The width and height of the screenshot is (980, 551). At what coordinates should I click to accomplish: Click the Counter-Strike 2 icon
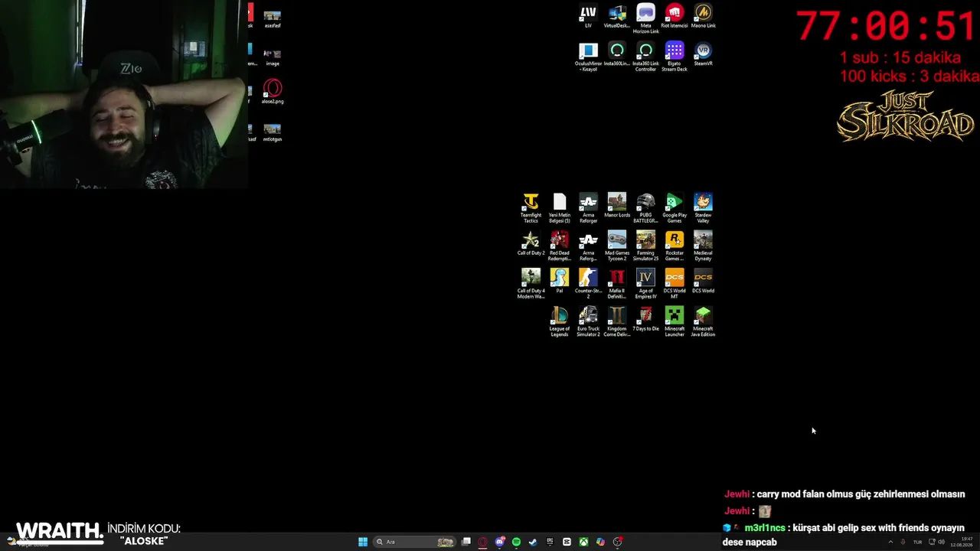point(588,284)
